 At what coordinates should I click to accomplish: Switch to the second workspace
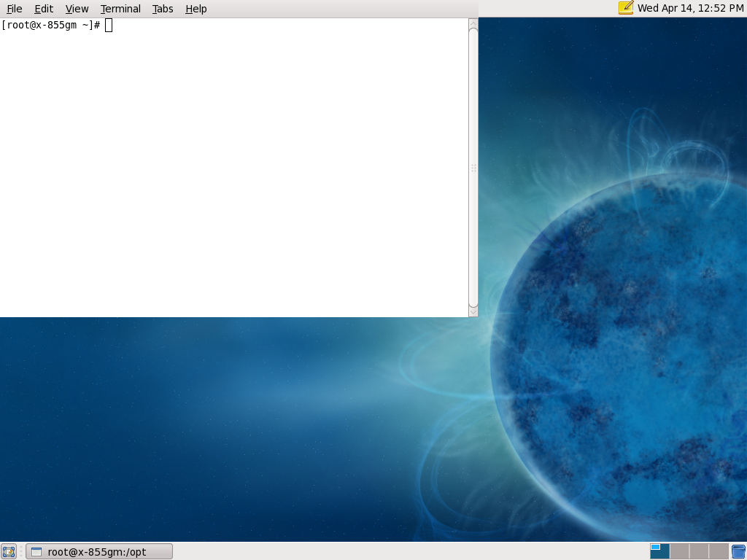[679, 551]
